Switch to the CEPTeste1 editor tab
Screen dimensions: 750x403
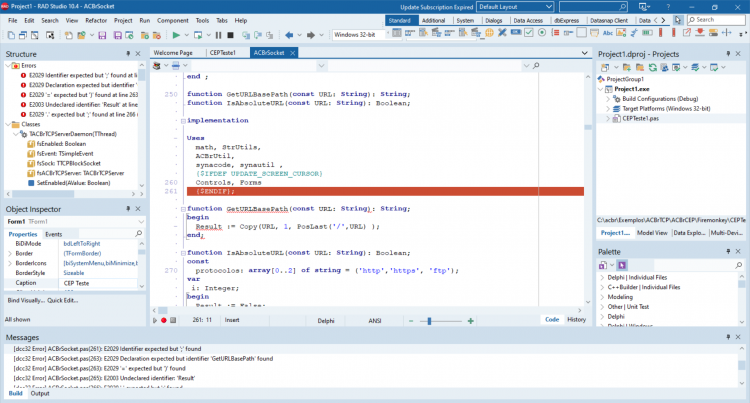tap(223, 53)
